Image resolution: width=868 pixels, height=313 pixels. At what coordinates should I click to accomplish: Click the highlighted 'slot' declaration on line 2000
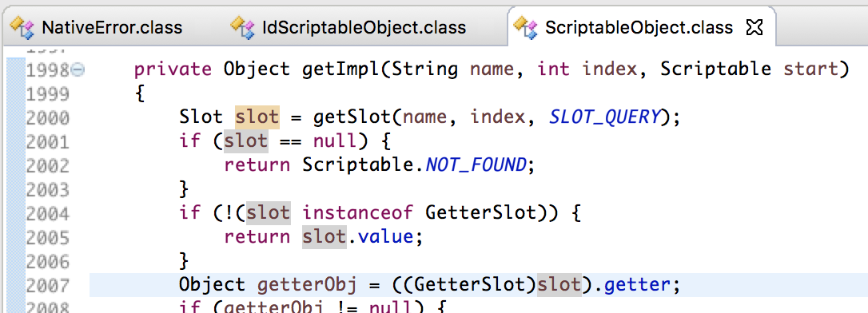(x=257, y=117)
